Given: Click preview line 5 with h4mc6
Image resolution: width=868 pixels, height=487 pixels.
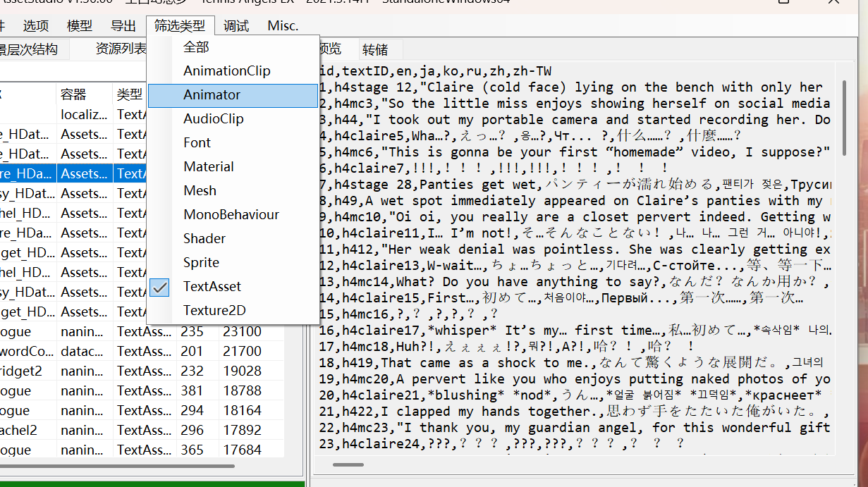Looking at the screenshot, I should tap(575, 152).
